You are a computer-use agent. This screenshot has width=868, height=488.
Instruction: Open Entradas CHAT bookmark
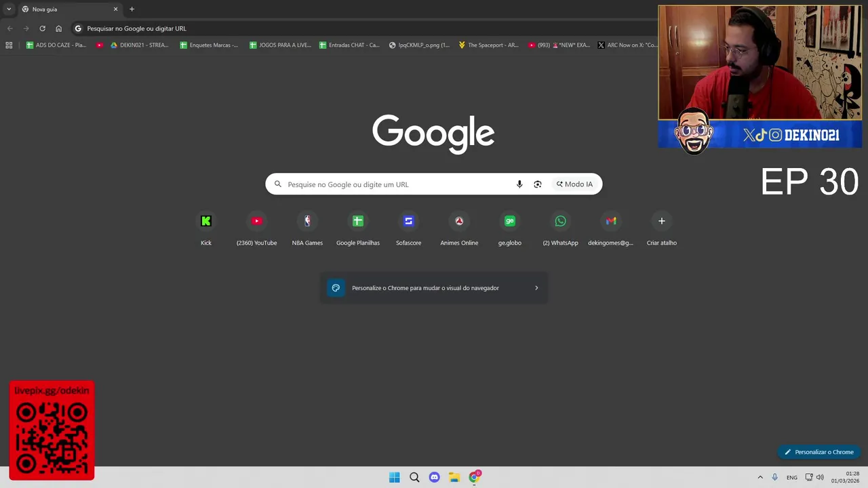(349, 45)
